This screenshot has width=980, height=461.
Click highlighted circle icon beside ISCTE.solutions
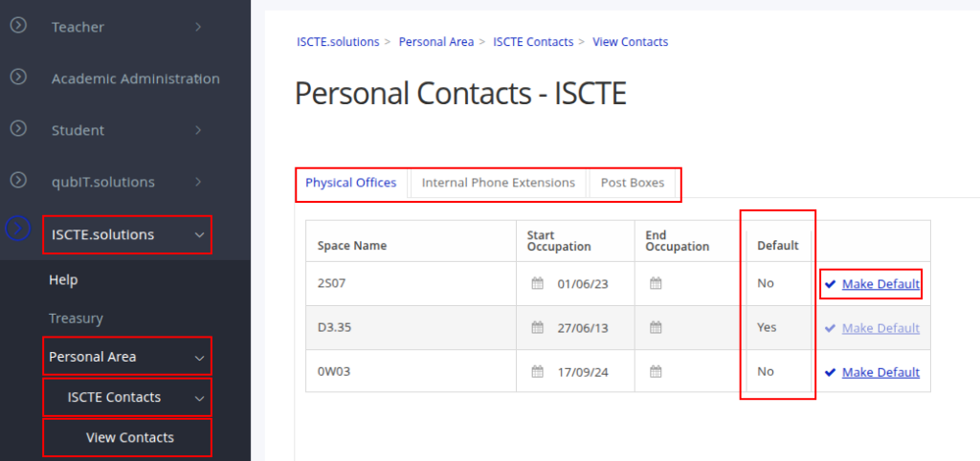[x=18, y=230]
